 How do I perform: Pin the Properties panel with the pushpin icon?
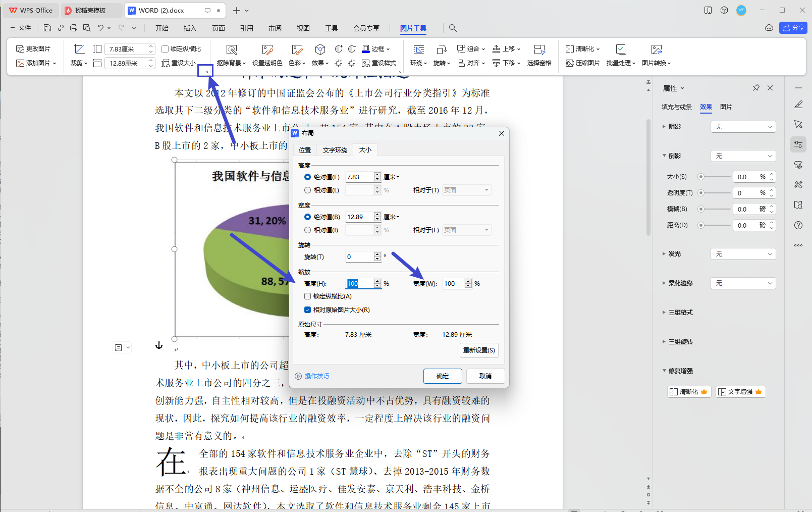click(756, 88)
